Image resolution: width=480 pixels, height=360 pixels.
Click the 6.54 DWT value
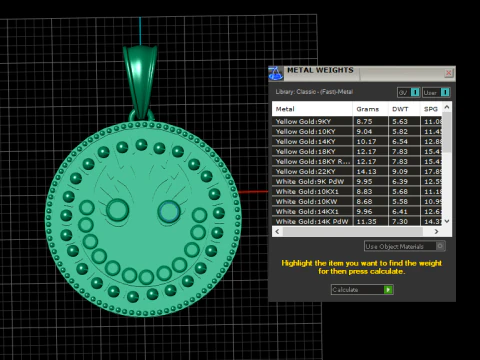(400, 141)
